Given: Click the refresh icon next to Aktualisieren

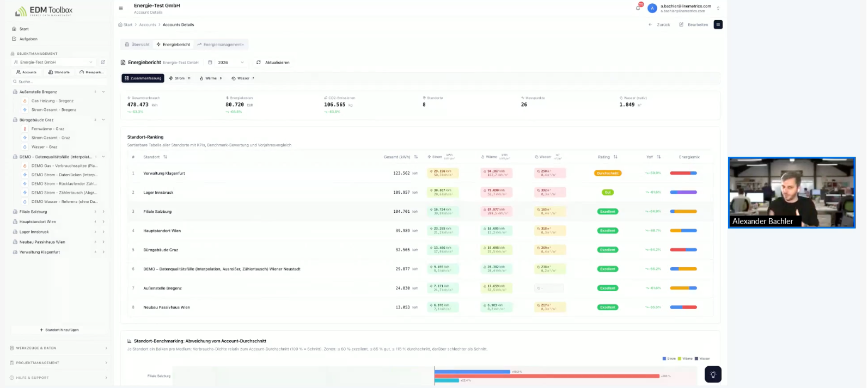Looking at the screenshot, I should 259,63.
